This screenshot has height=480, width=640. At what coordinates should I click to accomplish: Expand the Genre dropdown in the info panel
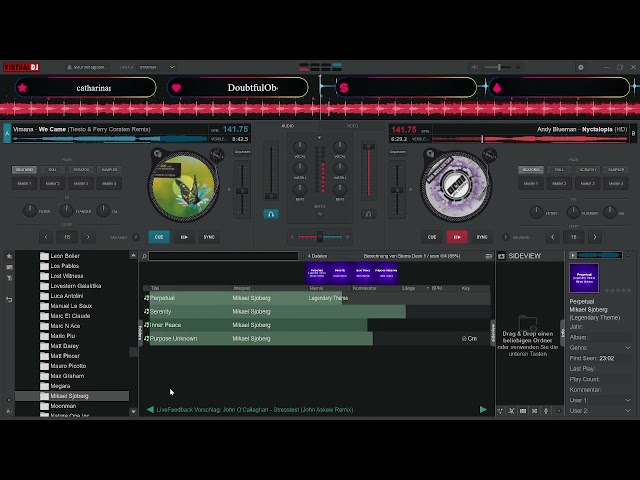(628, 348)
